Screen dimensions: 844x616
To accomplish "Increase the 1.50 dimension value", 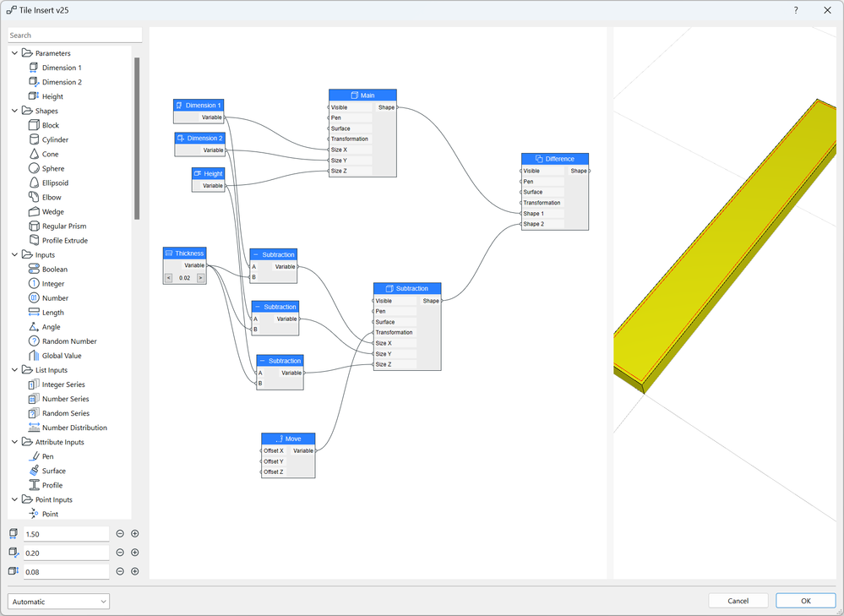I will pyautogui.click(x=135, y=534).
